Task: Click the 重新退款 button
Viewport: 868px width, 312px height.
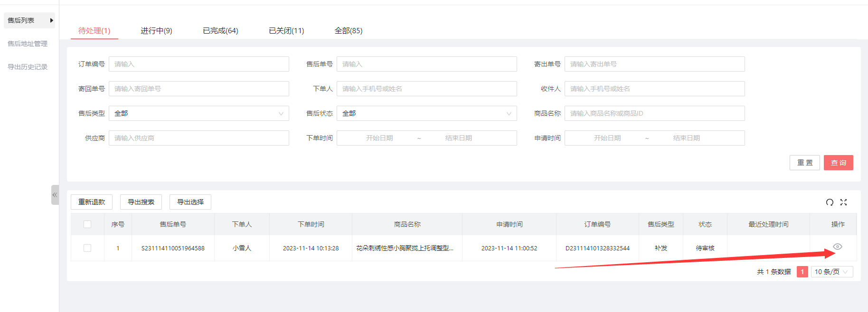Action: click(92, 202)
